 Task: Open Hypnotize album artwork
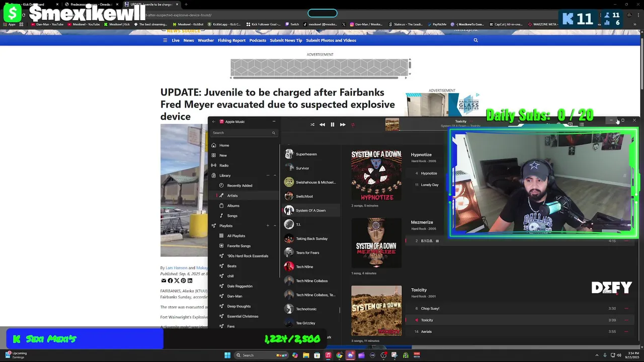[376, 175]
